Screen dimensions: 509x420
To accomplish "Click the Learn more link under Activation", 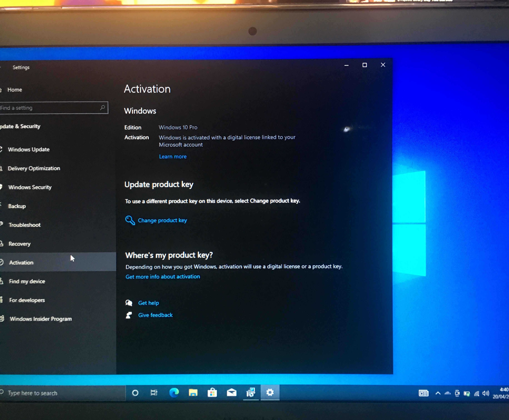I will pyautogui.click(x=173, y=157).
